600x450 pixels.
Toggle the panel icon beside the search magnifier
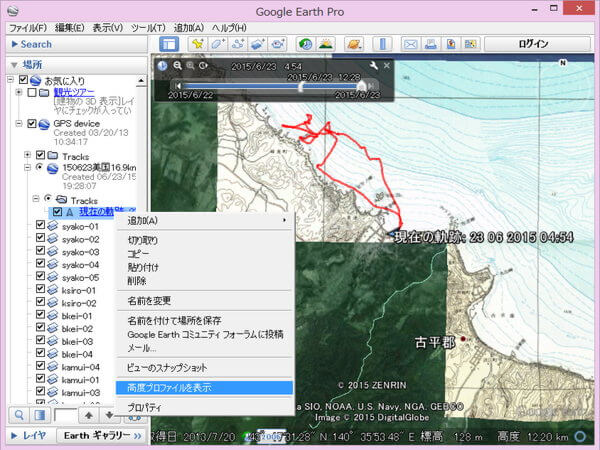40,415
